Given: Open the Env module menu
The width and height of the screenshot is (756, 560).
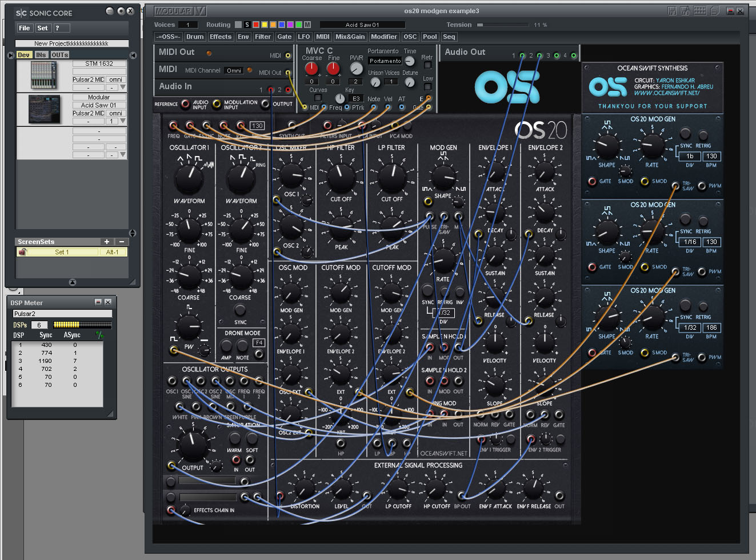Looking at the screenshot, I should 243,37.
